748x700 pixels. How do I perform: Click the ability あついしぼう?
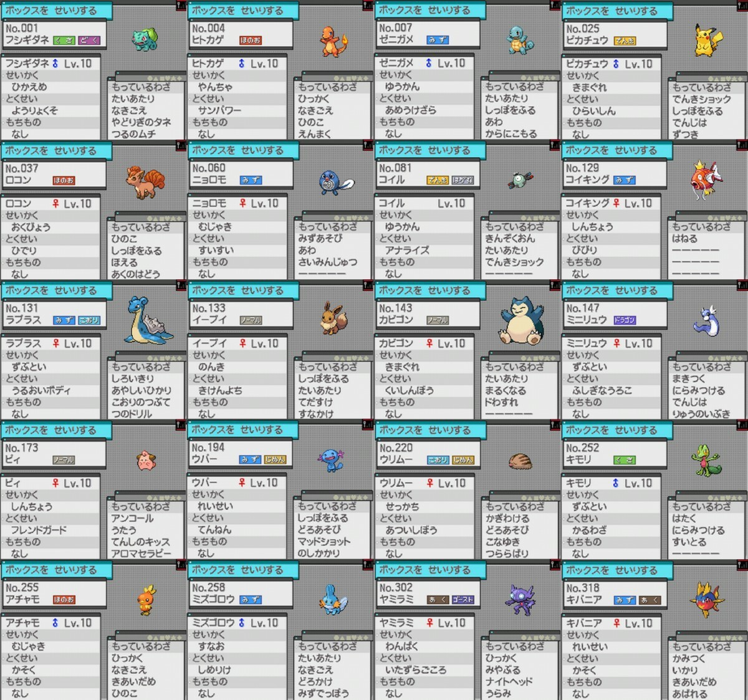pyautogui.click(x=411, y=530)
